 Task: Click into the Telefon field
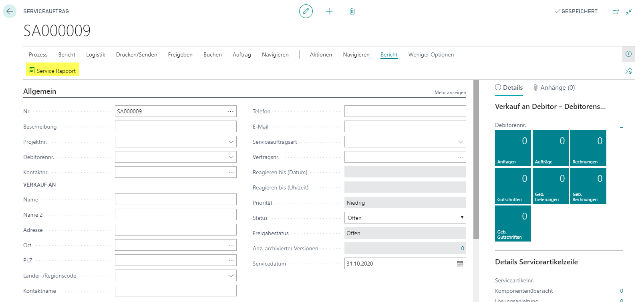coord(405,111)
